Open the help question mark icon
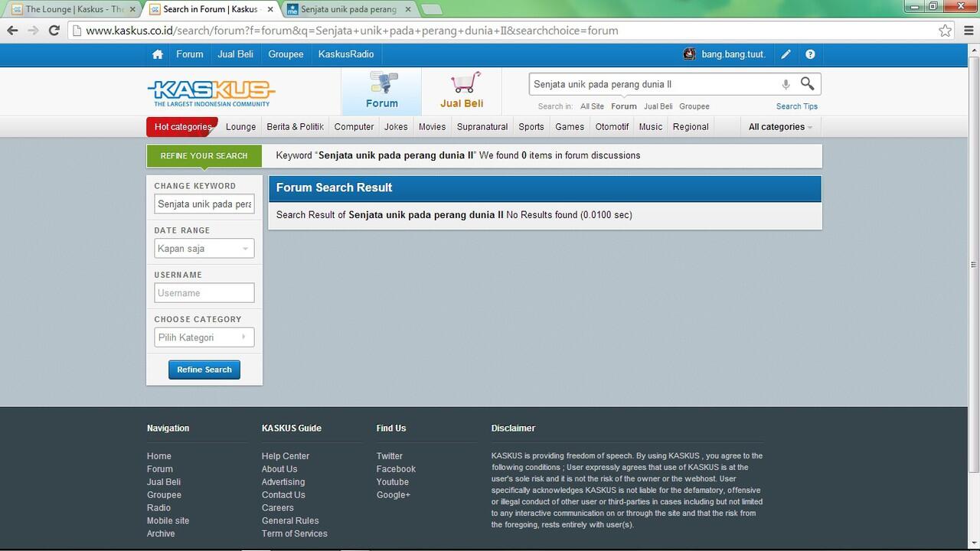 810,54
